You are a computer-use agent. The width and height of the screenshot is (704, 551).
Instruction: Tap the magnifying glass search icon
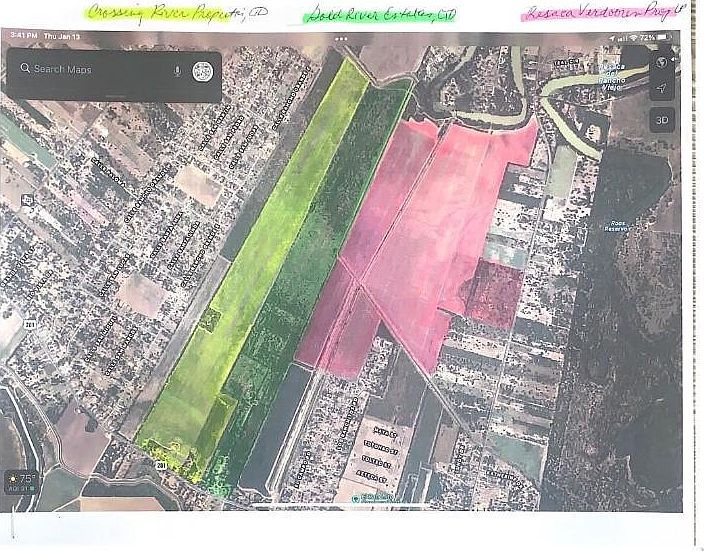click(25, 68)
